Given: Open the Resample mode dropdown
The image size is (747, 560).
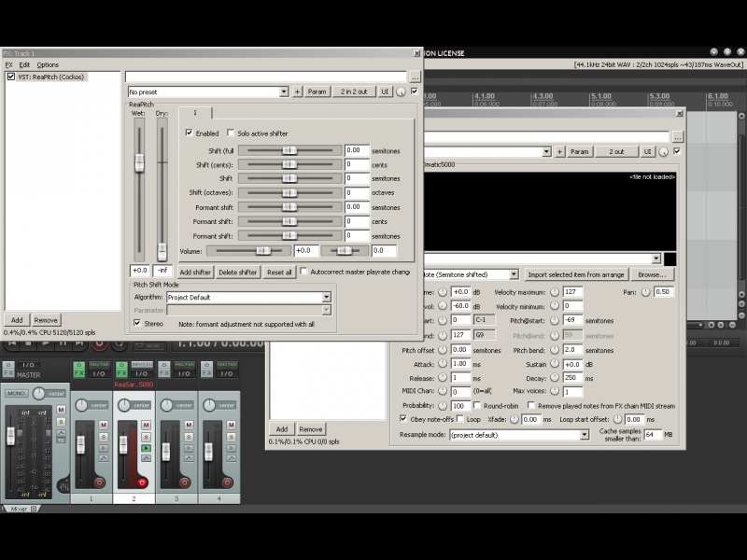Looking at the screenshot, I should point(518,435).
